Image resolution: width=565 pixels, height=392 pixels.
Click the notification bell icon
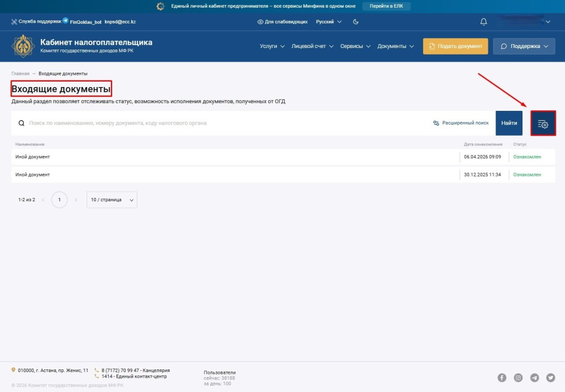(484, 22)
